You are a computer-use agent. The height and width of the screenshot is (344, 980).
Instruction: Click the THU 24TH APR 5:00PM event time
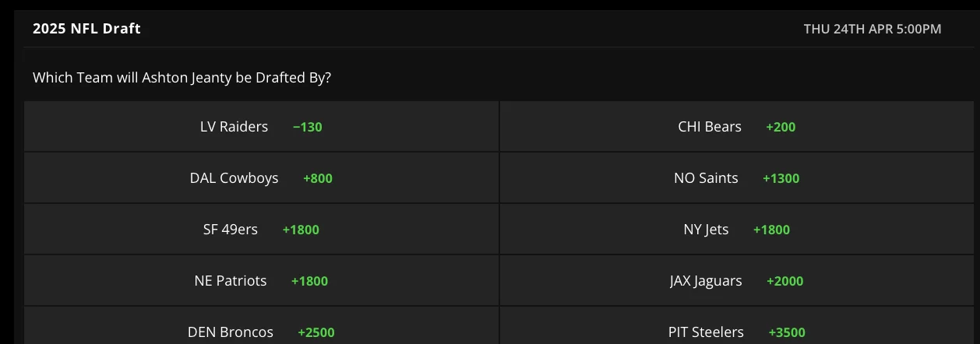click(872, 29)
